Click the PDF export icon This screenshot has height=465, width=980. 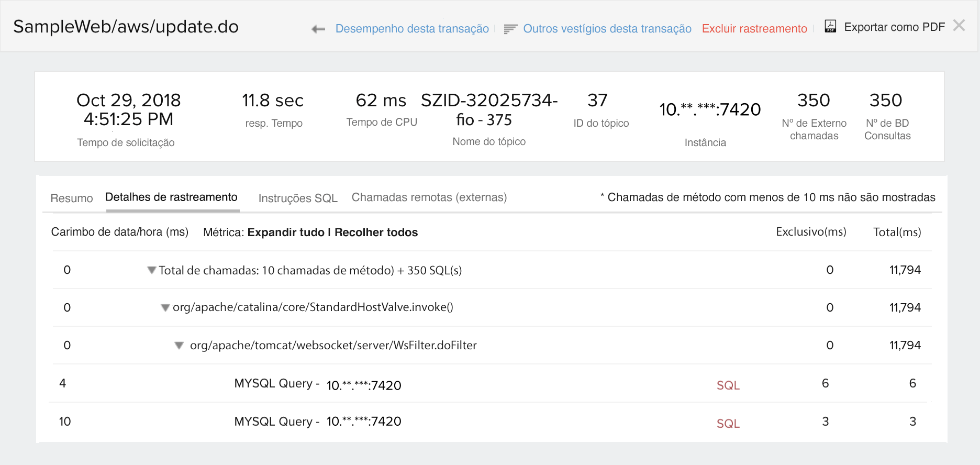pos(830,26)
